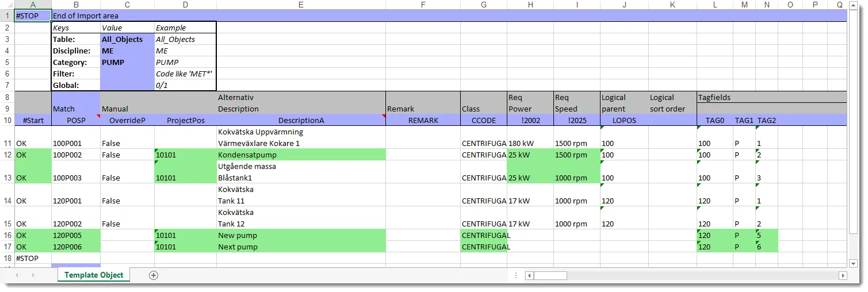Select the #STOP cell in row 18
Image resolution: width=868 pixels, height=292 pixels.
33,258
